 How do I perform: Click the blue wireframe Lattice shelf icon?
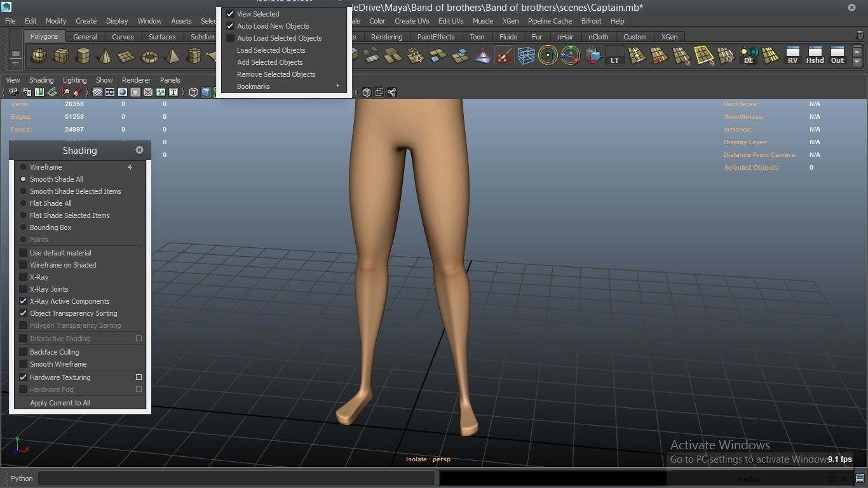pyautogui.click(x=526, y=56)
